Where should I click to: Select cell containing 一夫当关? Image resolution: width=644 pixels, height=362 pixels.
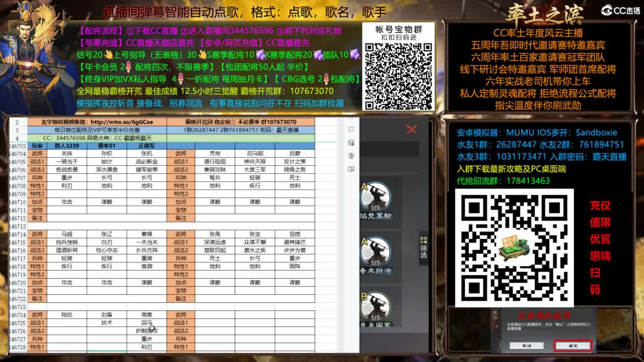click(146, 242)
